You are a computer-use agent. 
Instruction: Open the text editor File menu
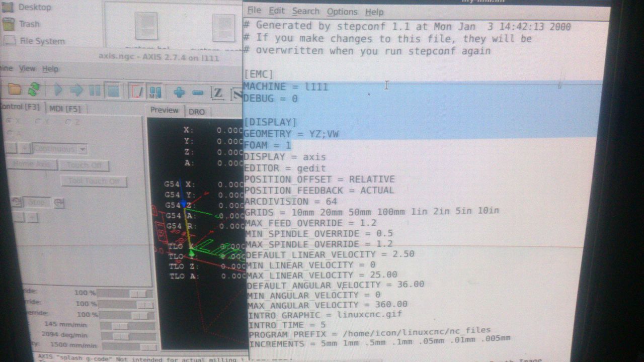(x=254, y=11)
